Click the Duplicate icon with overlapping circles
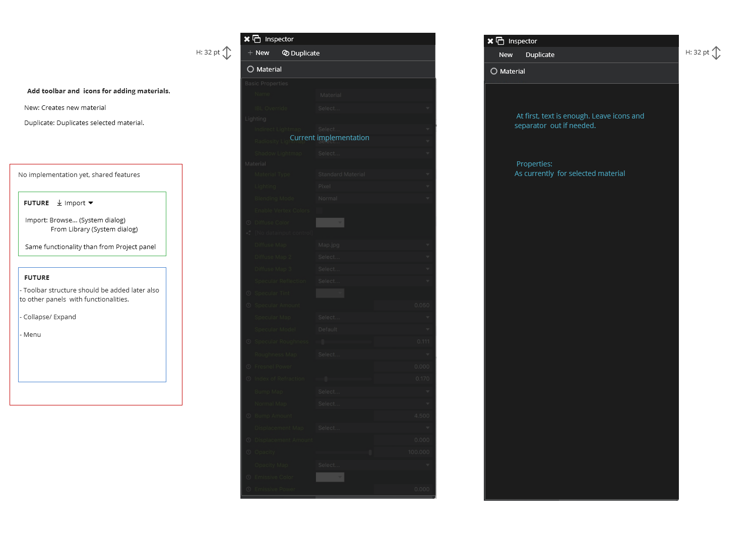Screen dimensions: 756x533 pos(285,53)
